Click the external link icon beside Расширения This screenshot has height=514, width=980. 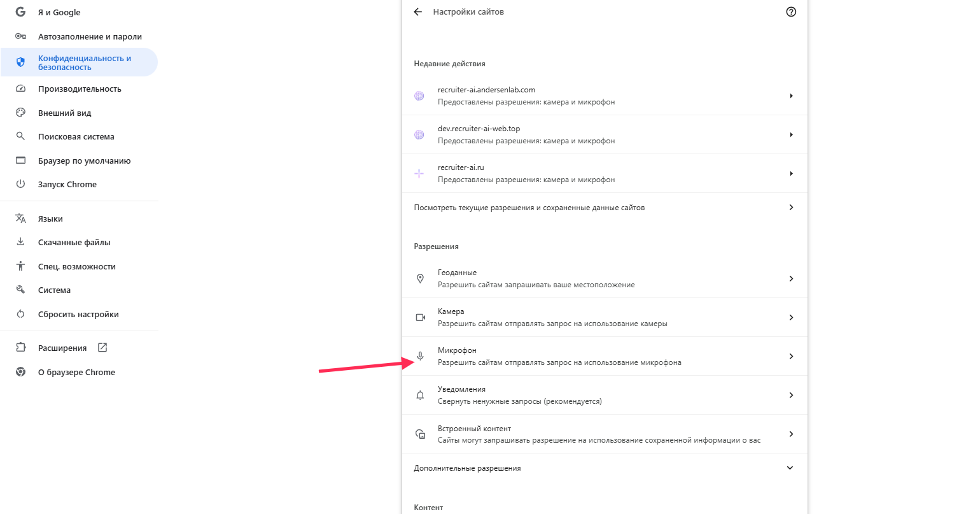pos(102,348)
